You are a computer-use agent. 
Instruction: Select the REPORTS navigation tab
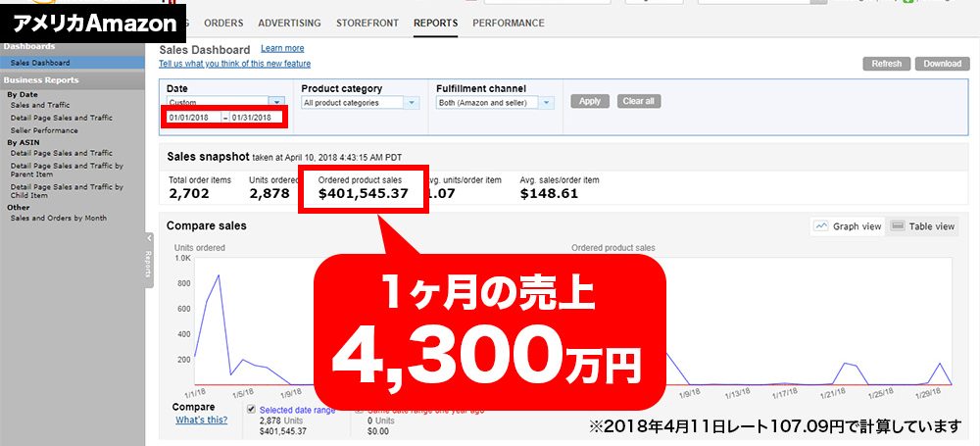tap(436, 24)
